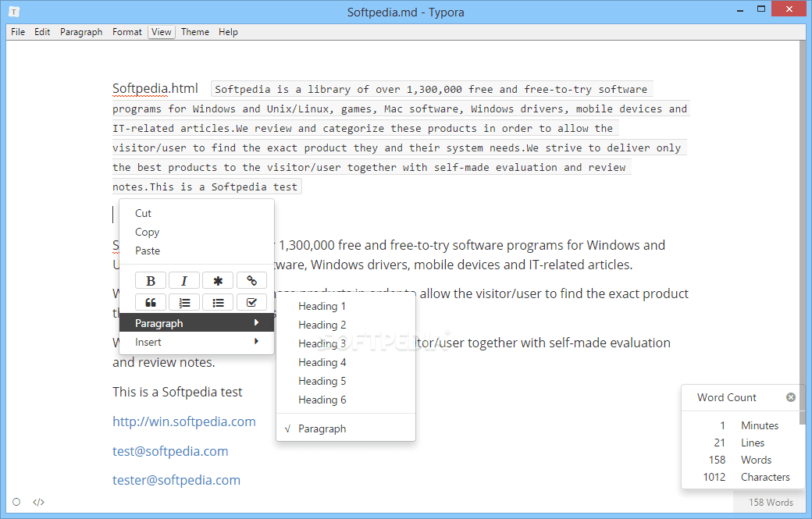This screenshot has width=812, height=519.
Task: Create an ordered list with the numbered icon
Action: (183, 302)
